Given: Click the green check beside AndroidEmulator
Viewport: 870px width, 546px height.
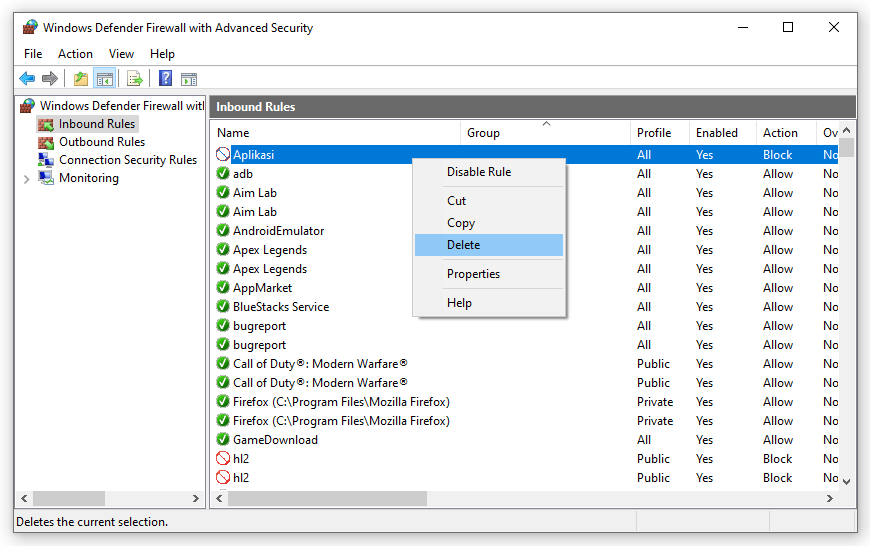Looking at the screenshot, I should (x=223, y=230).
